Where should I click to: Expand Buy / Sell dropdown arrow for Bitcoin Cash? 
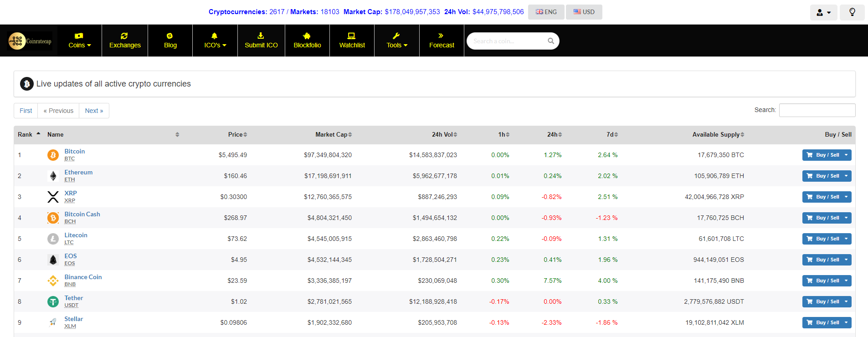coord(847,218)
